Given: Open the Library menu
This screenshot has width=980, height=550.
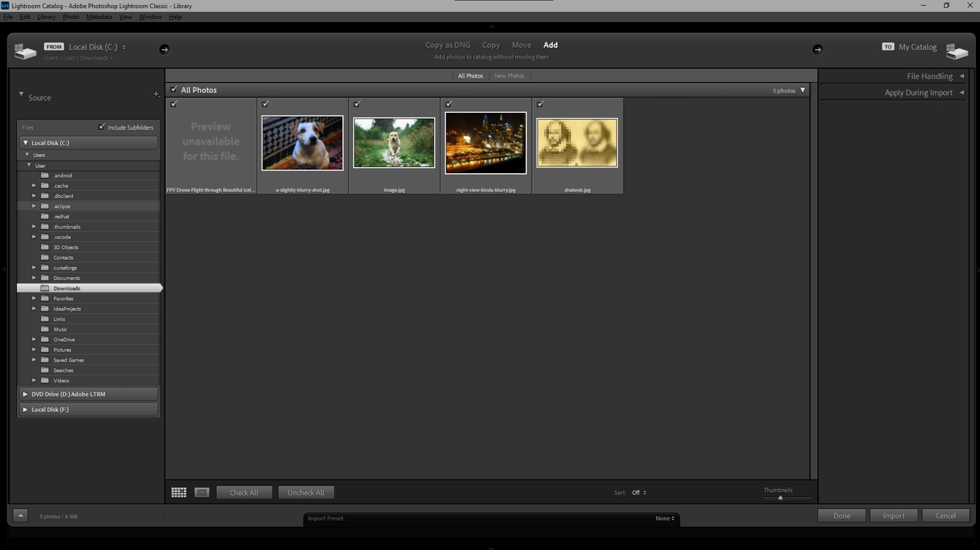Looking at the screenshot, I should [46, 16].
